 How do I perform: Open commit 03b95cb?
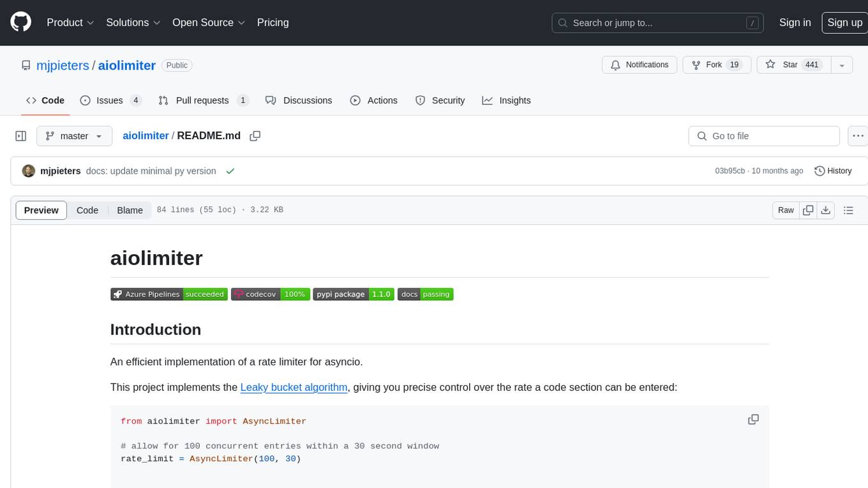click(730, 171)
